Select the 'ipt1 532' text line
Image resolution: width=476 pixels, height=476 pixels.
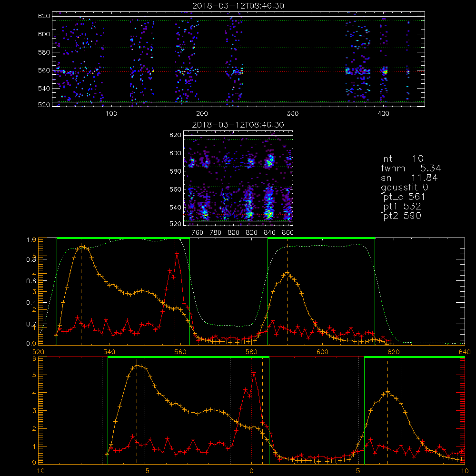tap(401, 207)
